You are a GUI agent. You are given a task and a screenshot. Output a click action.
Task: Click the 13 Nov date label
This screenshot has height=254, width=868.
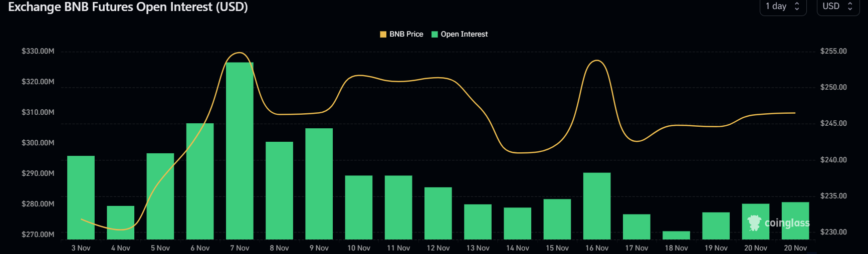tap(478, 248)
